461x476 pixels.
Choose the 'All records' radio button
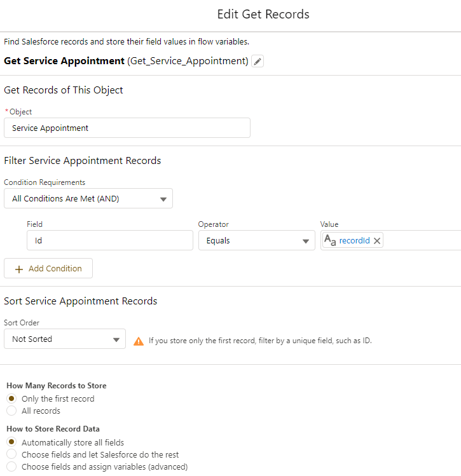click(12, 411)
